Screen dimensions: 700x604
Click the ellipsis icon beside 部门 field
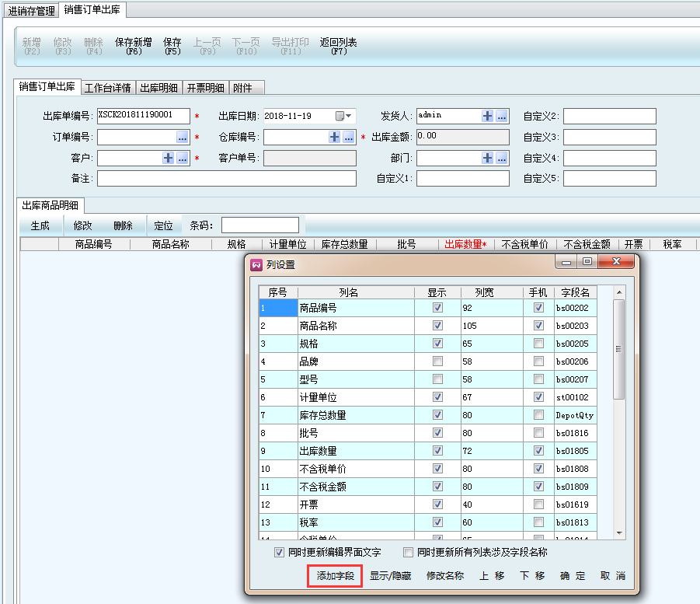point(502,158)
